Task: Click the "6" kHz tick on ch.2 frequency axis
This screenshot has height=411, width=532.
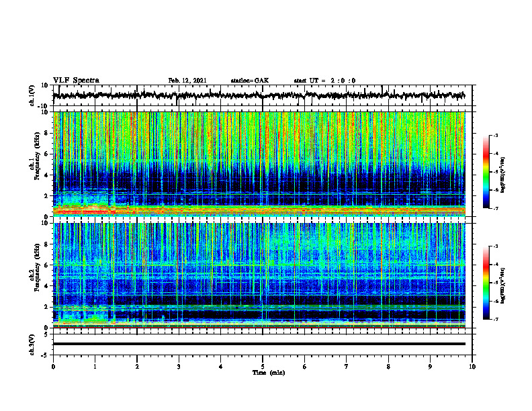Action: [46, 265]
